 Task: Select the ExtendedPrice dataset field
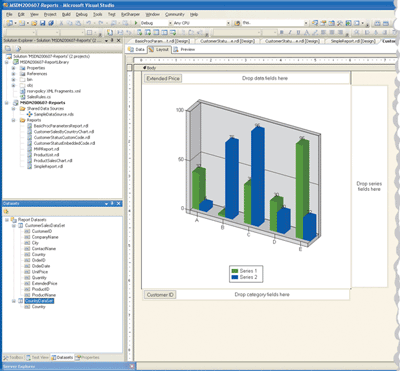[44, 283]
